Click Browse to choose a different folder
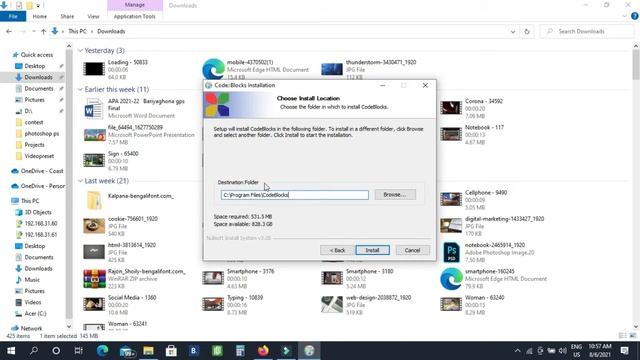 [x=395, y=195]
